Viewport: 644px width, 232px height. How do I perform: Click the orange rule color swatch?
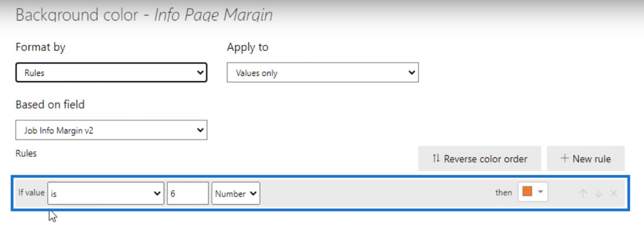527,191
